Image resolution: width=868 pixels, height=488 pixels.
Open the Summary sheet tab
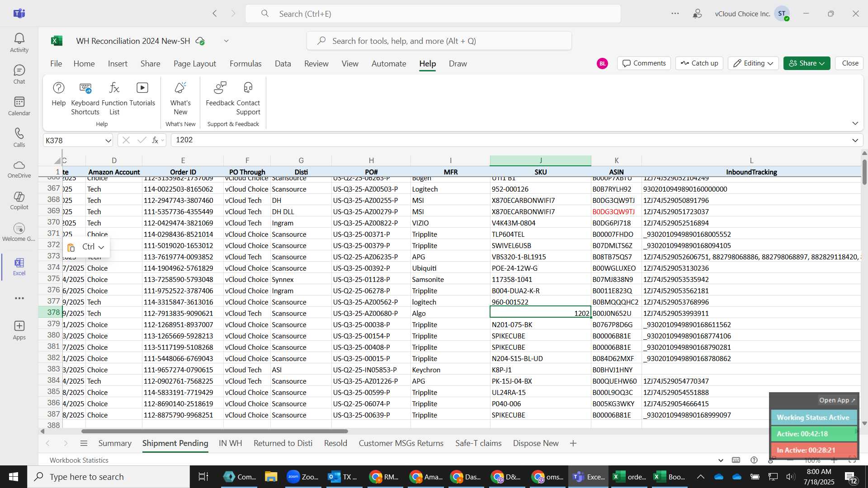(115, 443)
